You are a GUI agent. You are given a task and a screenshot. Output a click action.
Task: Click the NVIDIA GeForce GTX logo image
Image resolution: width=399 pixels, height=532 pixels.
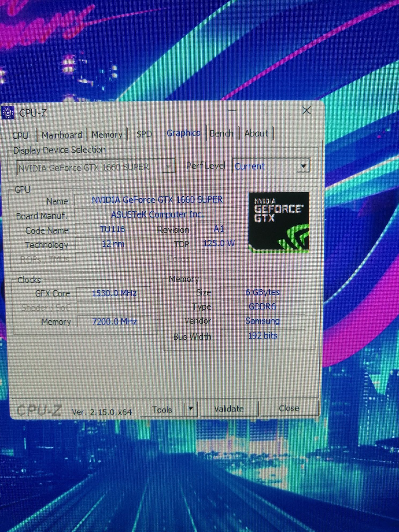(x=279, y=222)
